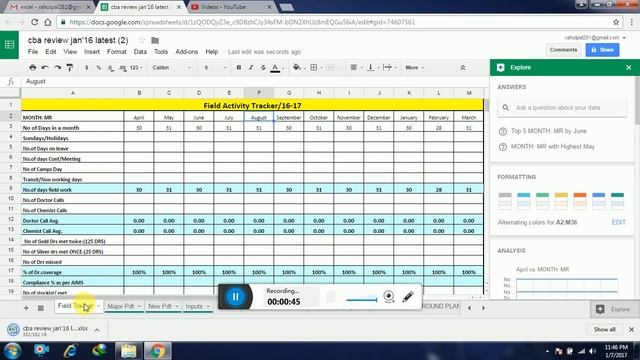Click the Comments button
The image size is (640, 360).
pyautogui.click(x=563, y=50)
